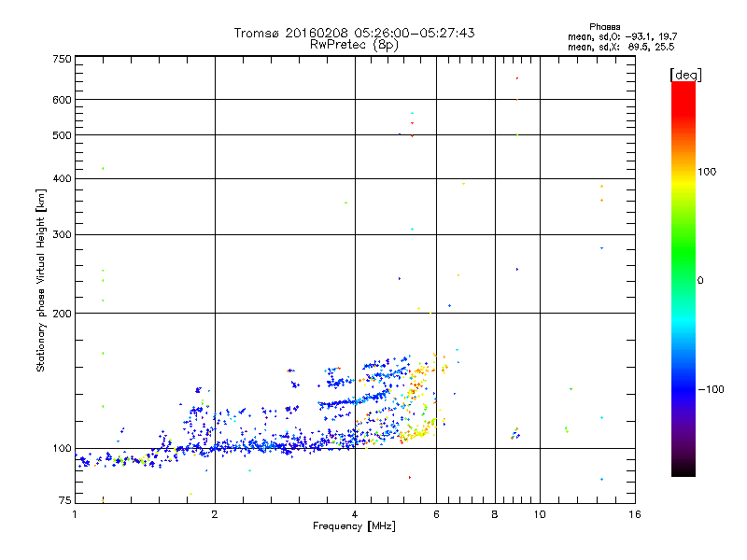Click the 'mean, sd,X: 89.5, 25.5' line

[621, 47]
